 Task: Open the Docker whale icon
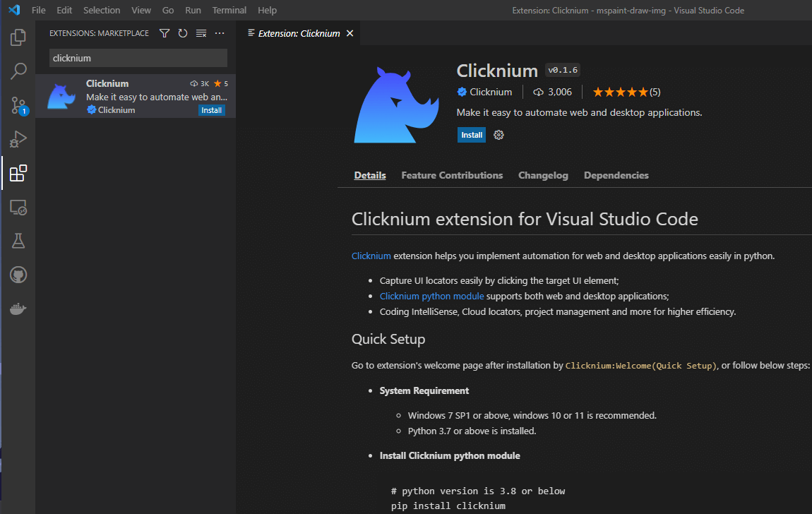click(18, 309)
